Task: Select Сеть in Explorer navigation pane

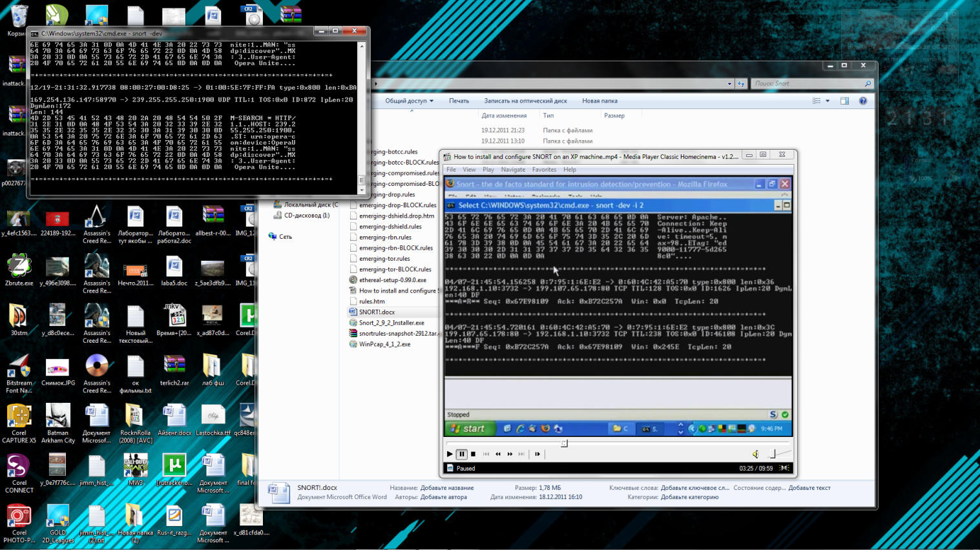Action: (x=280, y=237)
